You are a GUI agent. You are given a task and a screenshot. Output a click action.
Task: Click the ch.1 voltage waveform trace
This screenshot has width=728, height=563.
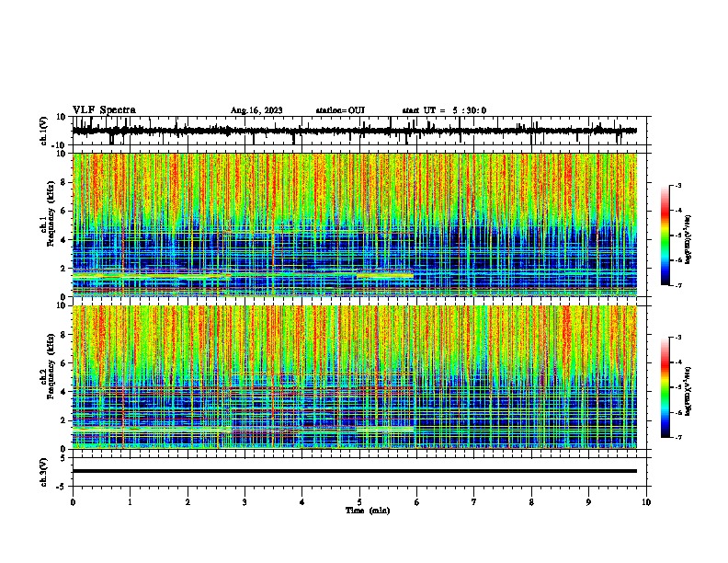tap(354, 131)
